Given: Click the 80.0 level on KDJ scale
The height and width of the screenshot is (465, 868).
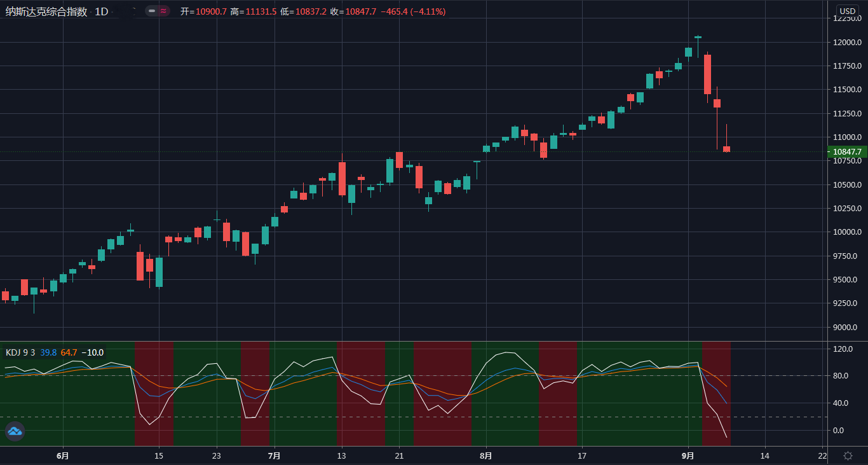Looking at the screenshot, I should coord(843,376).
